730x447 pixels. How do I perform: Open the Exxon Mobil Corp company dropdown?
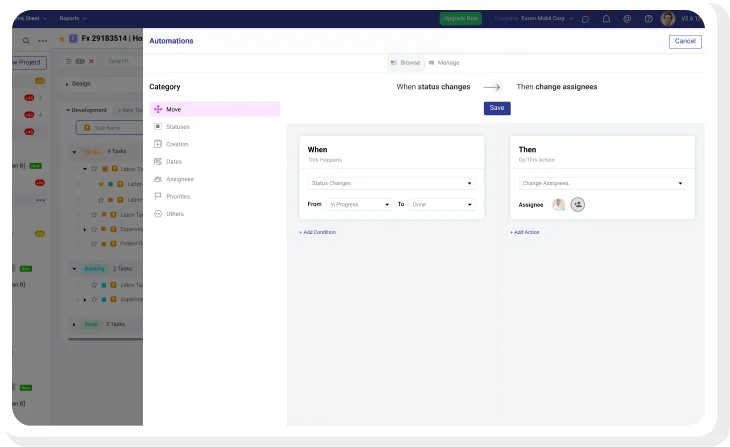[x=547, y=18]
